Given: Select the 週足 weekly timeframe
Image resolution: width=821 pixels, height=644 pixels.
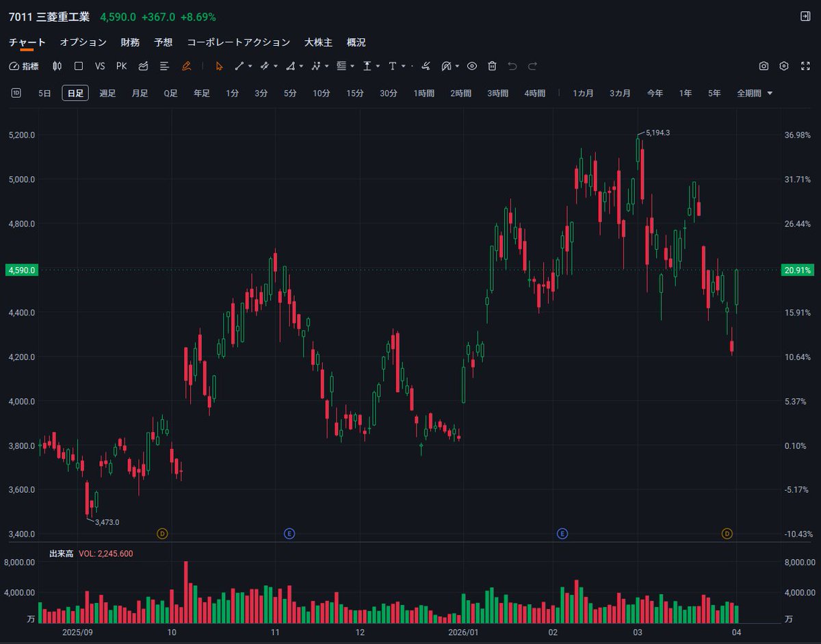Looking at the screenshot, I should [107, 93].
